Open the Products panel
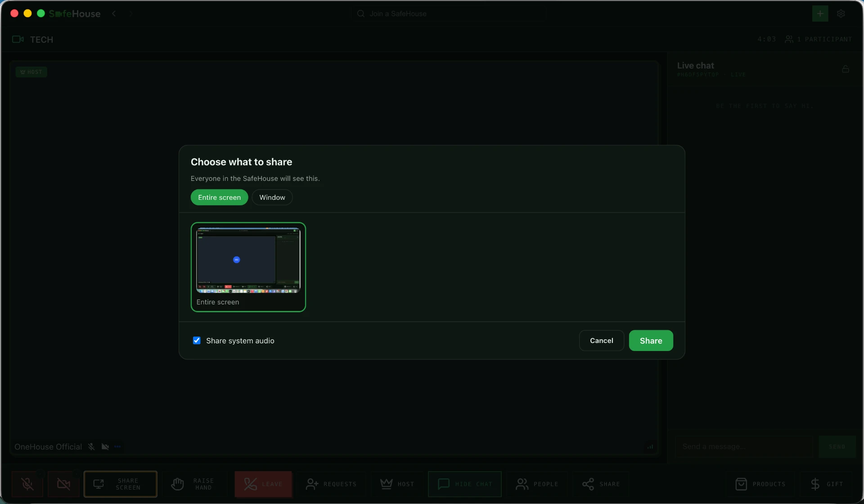The image size is (864, 504). point(760,484)
